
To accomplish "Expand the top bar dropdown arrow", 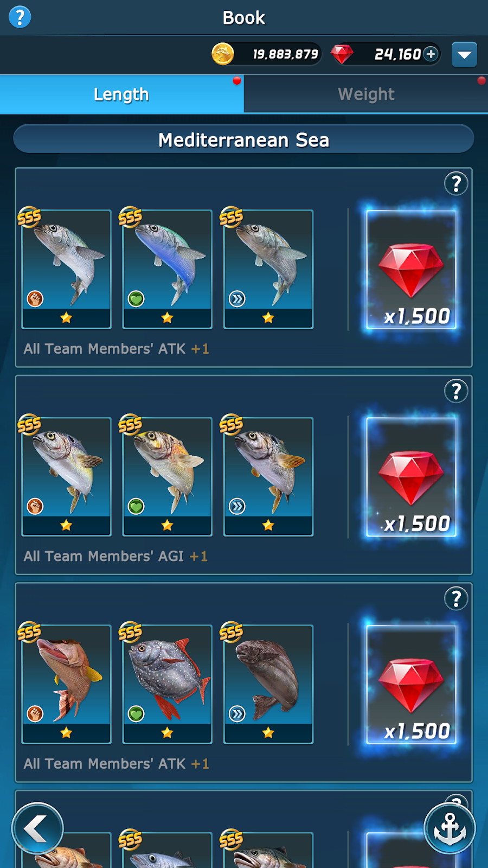I will [464, 54].
